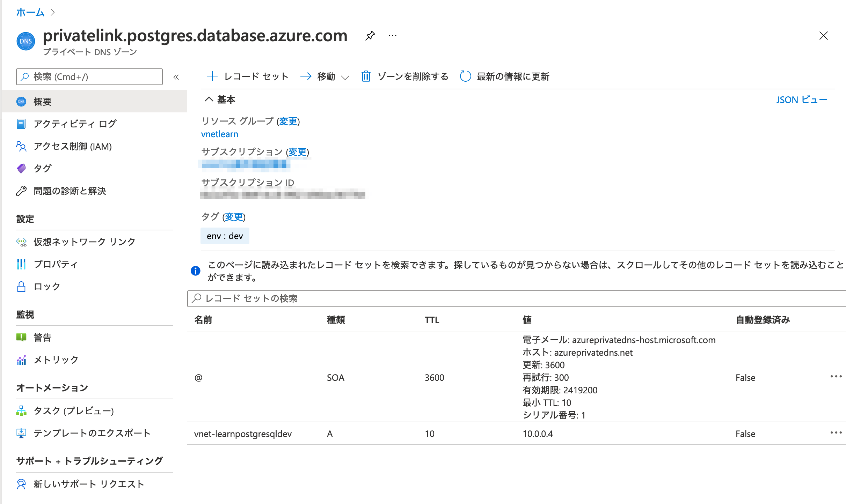Open the more options ellipsis beside title
The width and height of the screenshot is (846, 504).
(x=393, y=36)
